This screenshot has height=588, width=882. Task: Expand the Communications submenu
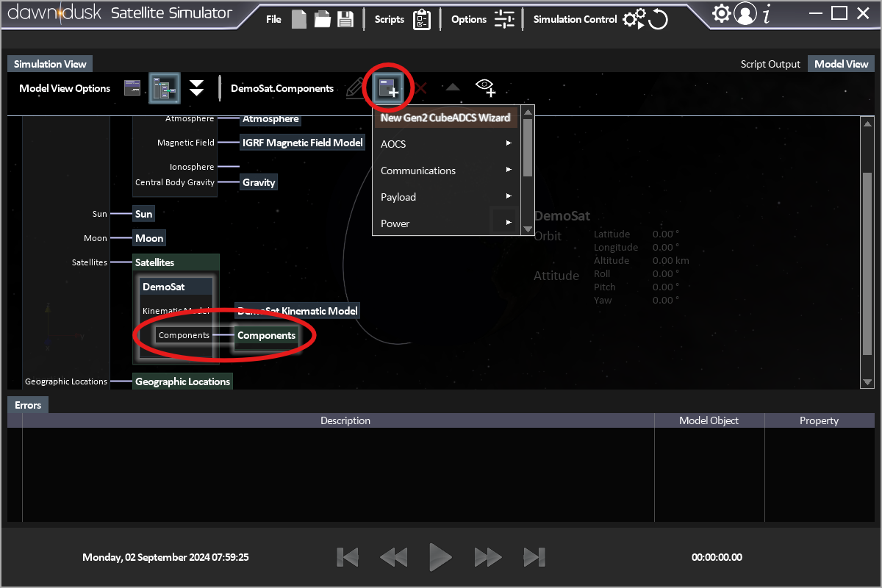point(446,171)
